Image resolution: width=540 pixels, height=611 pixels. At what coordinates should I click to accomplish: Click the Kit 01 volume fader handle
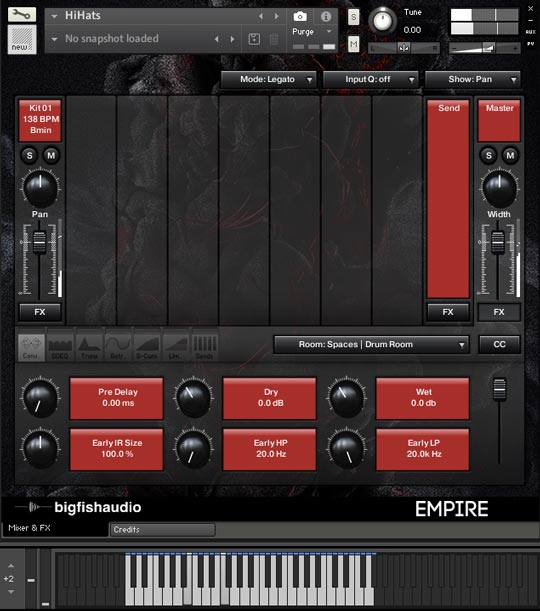[40, 242]
